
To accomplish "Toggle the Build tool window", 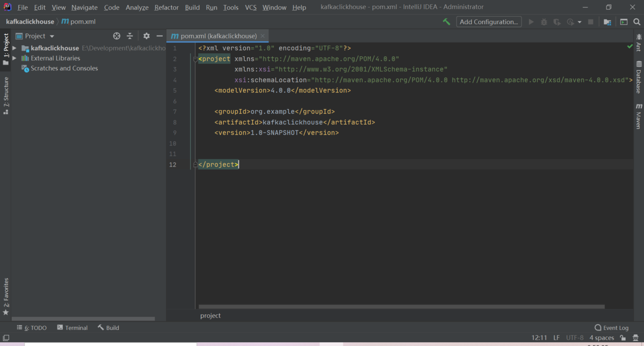I will [108, 328].
